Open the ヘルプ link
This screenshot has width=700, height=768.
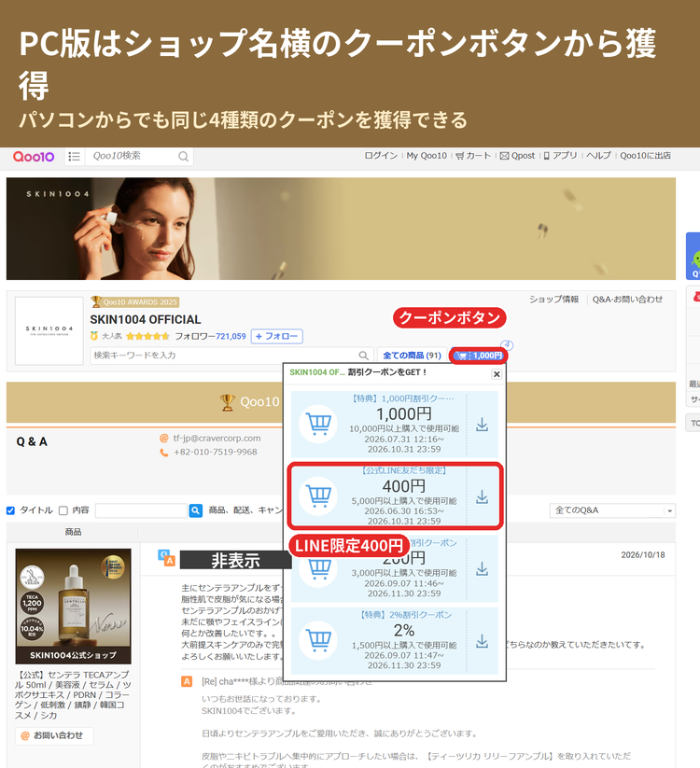tap(598, 155)
